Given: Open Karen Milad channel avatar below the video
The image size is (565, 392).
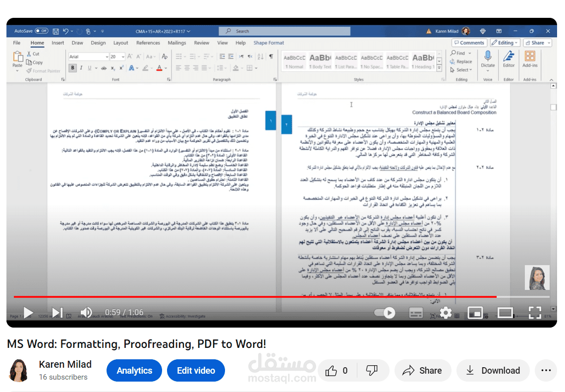Looking at the screenshot, I should click(19, 370).
